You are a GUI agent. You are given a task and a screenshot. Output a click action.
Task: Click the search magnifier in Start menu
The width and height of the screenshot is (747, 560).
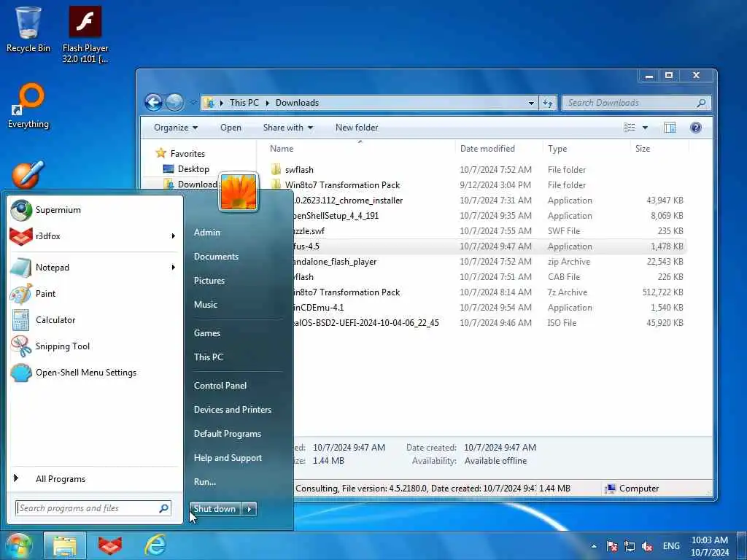[x=164, y=508]
